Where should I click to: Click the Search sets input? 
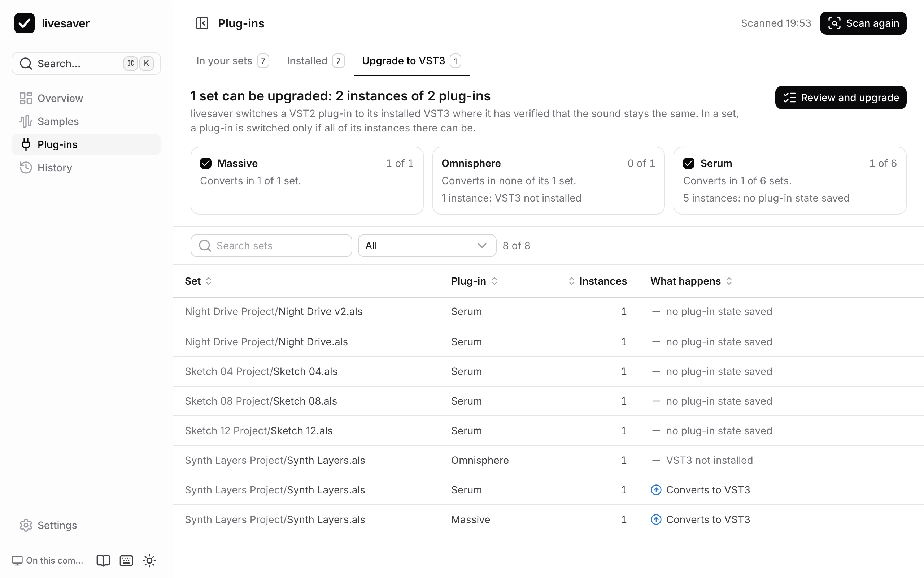pos(271,245)
